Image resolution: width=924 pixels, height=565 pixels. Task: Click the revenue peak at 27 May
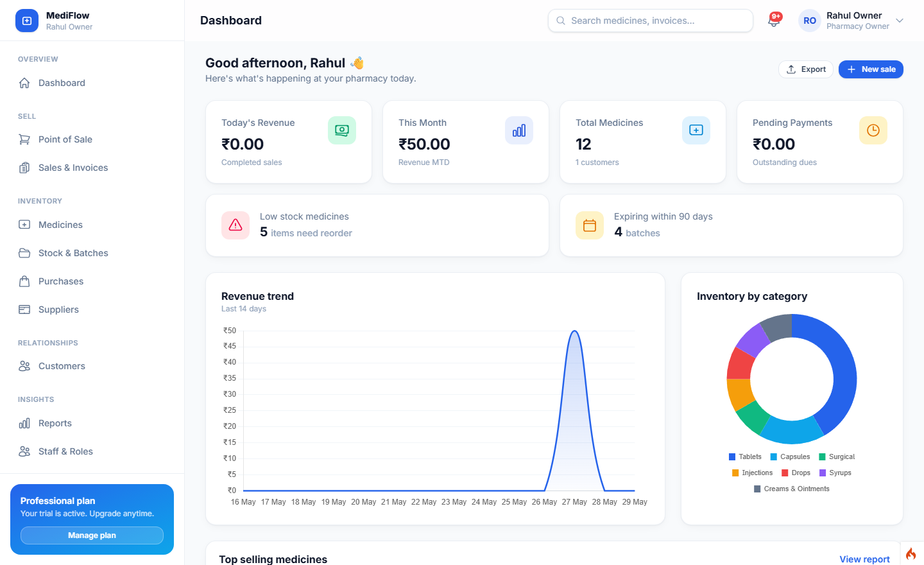[x=575, y=331]
